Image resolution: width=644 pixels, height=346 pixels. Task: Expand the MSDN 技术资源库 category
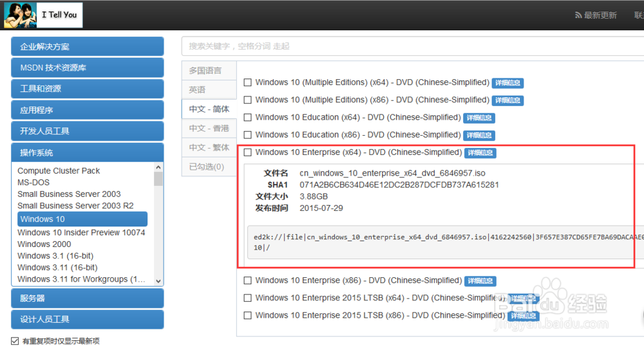point(88,68)
